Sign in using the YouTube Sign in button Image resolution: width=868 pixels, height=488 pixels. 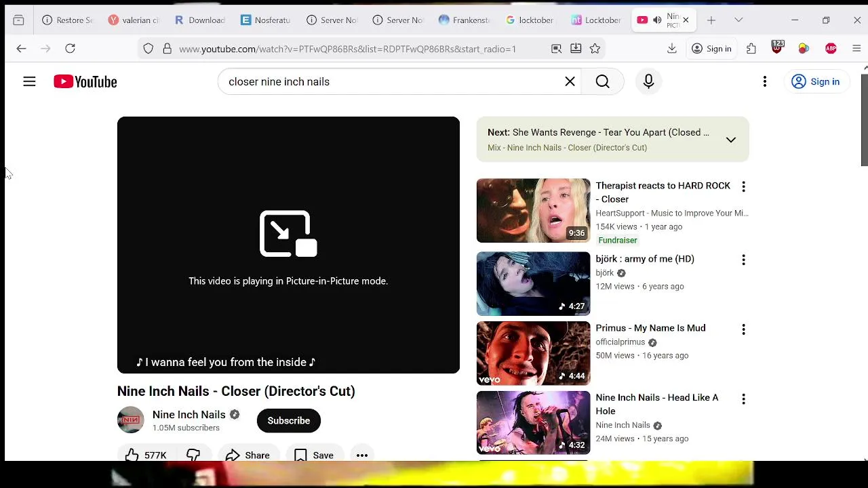click(x=816, y=81)
